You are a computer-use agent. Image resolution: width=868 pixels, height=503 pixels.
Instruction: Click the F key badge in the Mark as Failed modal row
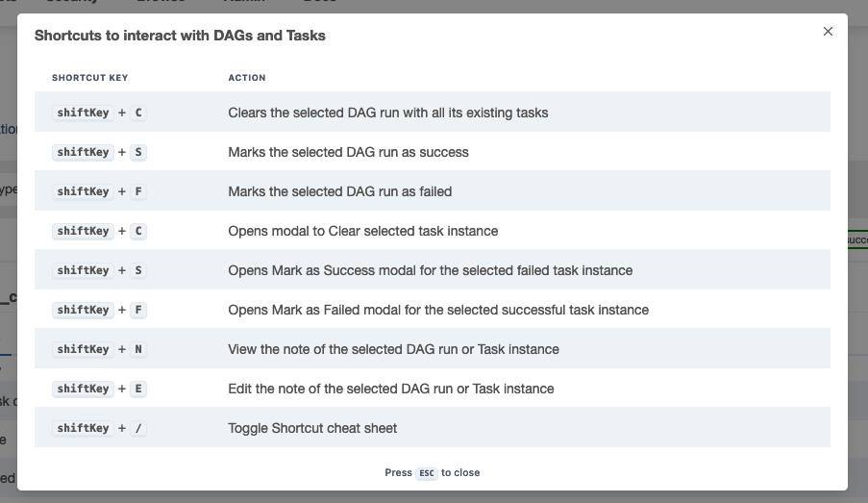click(x=138, y=310)
